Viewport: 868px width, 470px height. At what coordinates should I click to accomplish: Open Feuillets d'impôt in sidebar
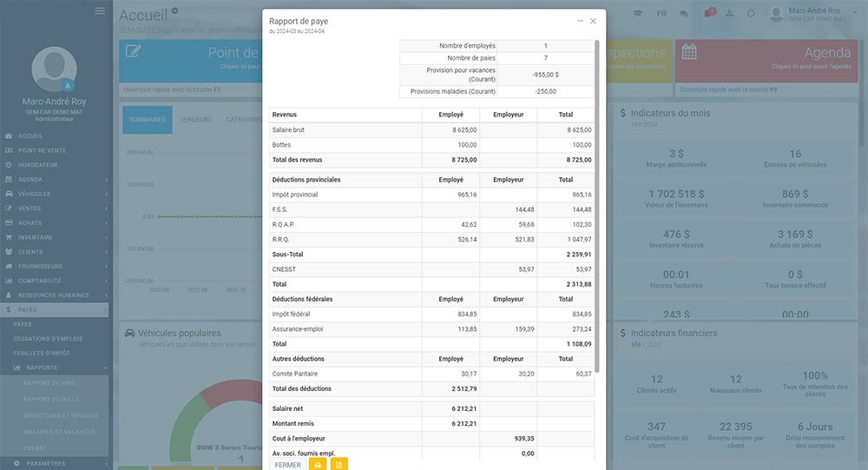[x=42, y=353]
